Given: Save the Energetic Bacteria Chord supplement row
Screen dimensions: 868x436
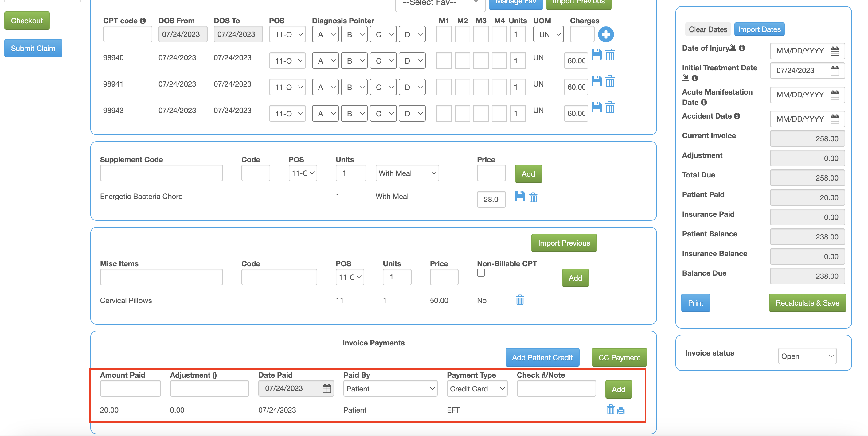Looking at the screenshot, I should 520,197.
